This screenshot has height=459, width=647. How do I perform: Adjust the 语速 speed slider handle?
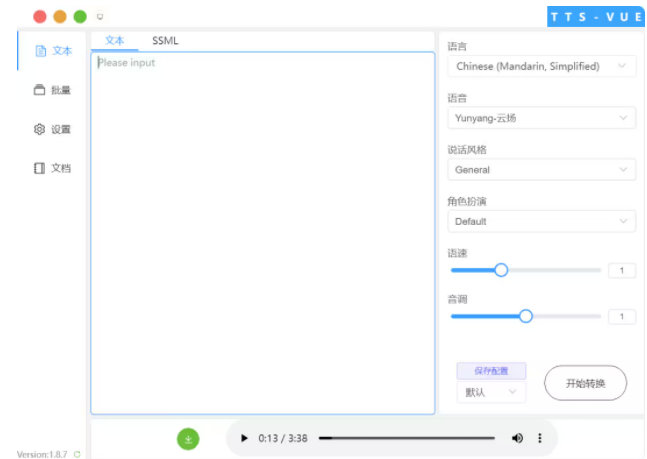501,270
